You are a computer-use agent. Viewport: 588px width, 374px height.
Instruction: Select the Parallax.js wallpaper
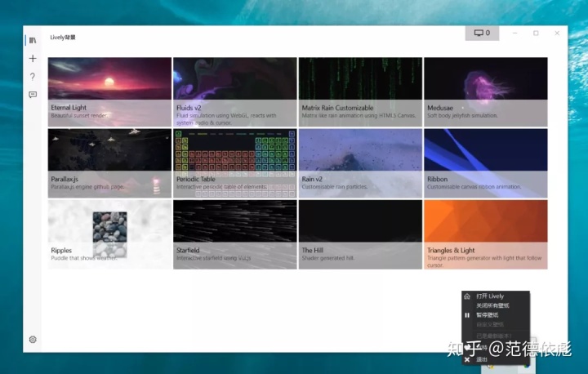[x=109, y=163]
